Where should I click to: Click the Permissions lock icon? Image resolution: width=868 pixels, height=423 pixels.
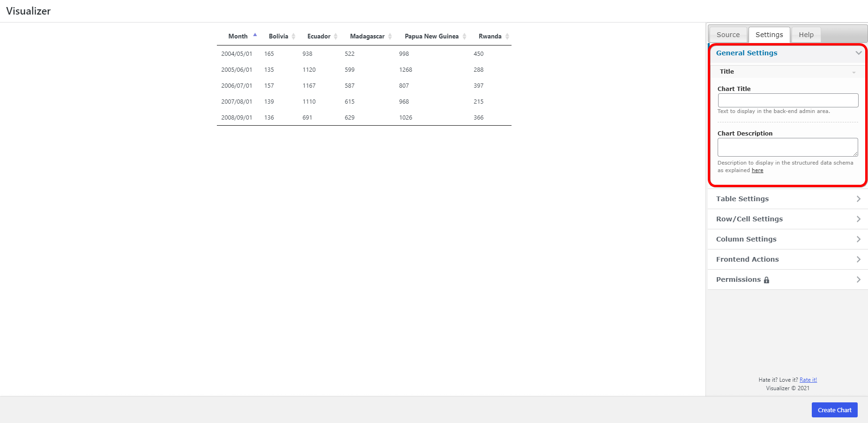click(766, 280)
